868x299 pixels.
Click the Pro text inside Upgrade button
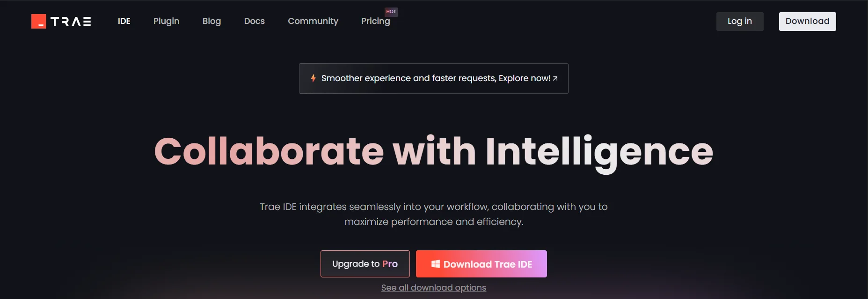390,263
